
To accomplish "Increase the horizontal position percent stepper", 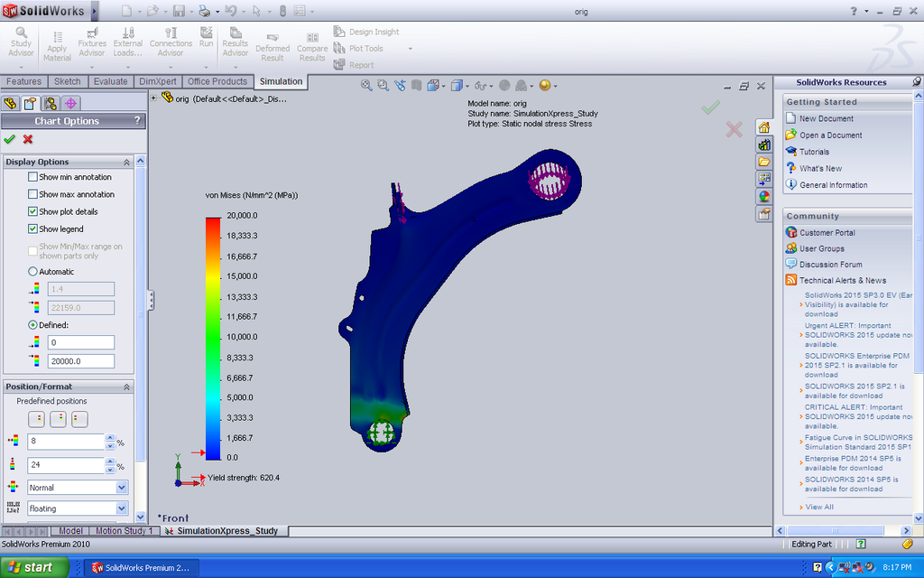I will click(x=109, y=438).
